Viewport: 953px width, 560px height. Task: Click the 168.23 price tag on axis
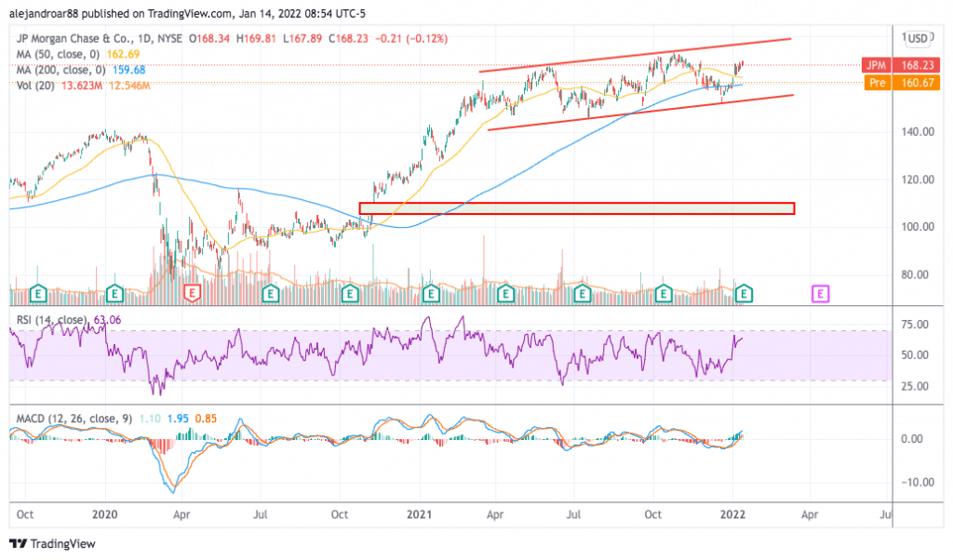(917, 65)
